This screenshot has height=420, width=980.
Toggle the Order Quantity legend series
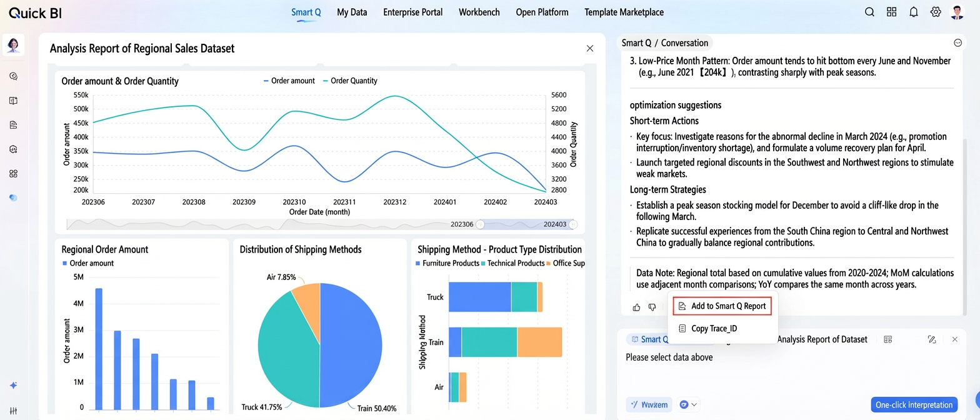point(350,81)
